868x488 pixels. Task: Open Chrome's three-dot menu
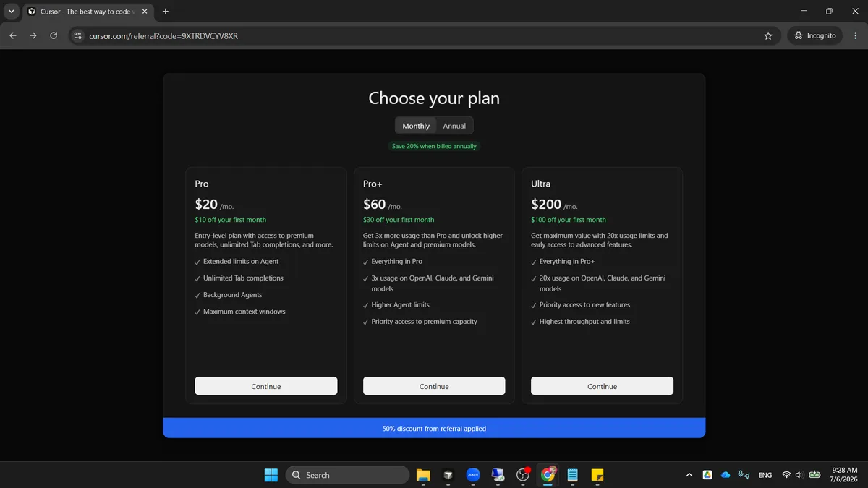pos(855,35)
